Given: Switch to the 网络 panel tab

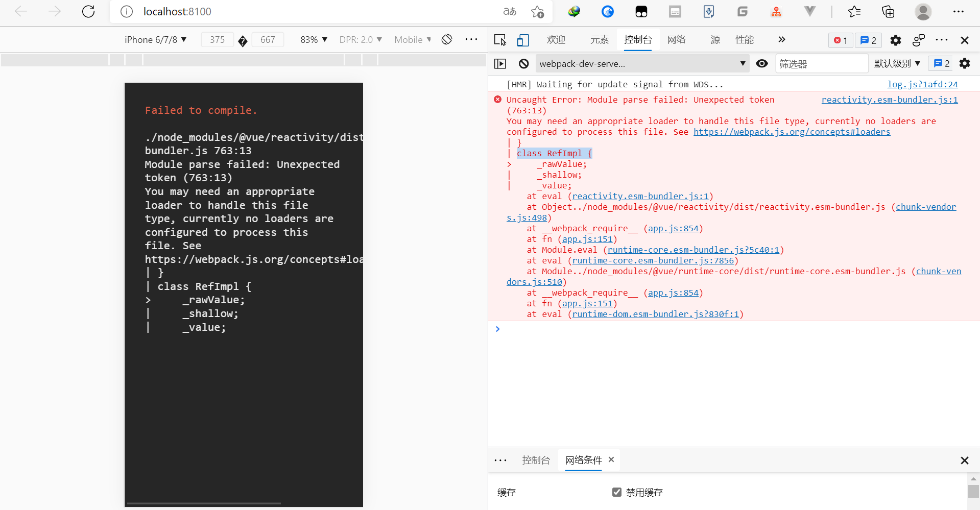Looking at the screenshot, I should tap(676, 39).
